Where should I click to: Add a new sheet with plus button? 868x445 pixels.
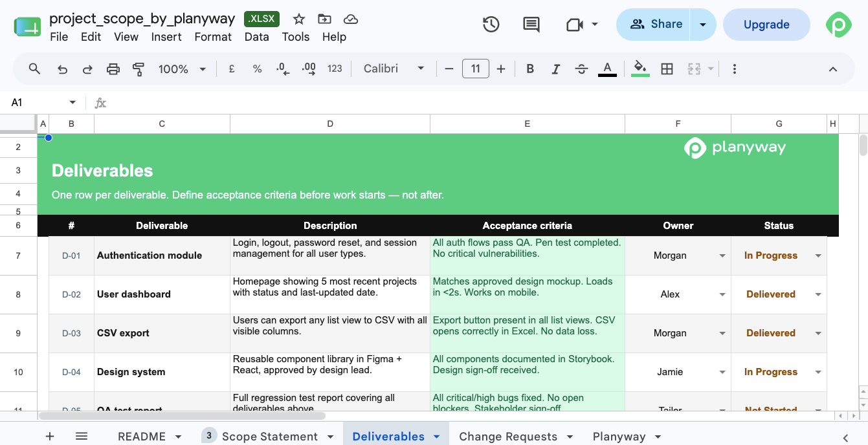(50, 437)
